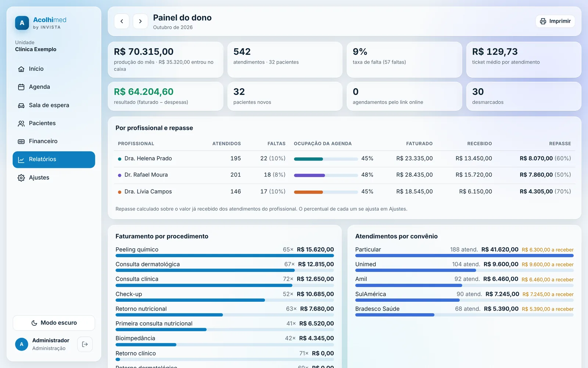Select the Relatórios menu item
The image size is (588, 368).
54,160
